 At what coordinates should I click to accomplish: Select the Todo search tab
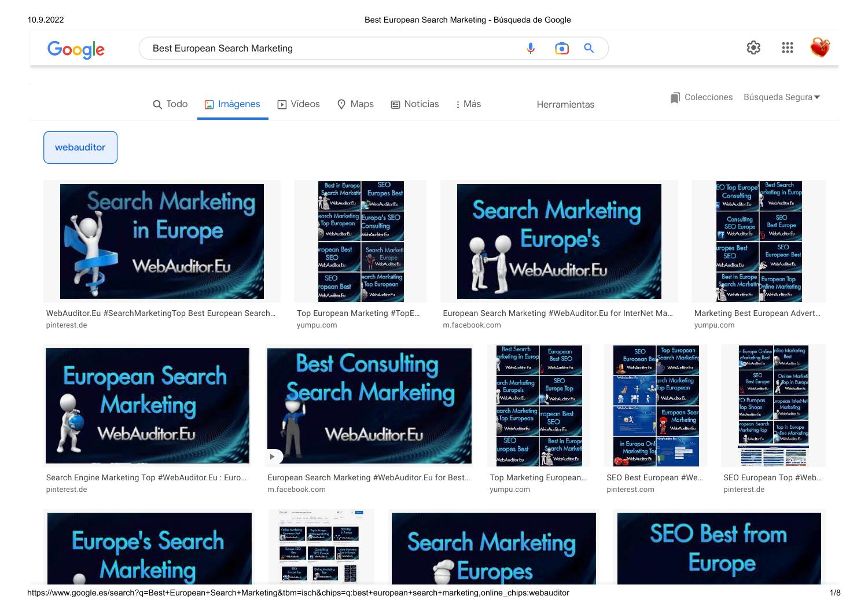pos(170,104)
